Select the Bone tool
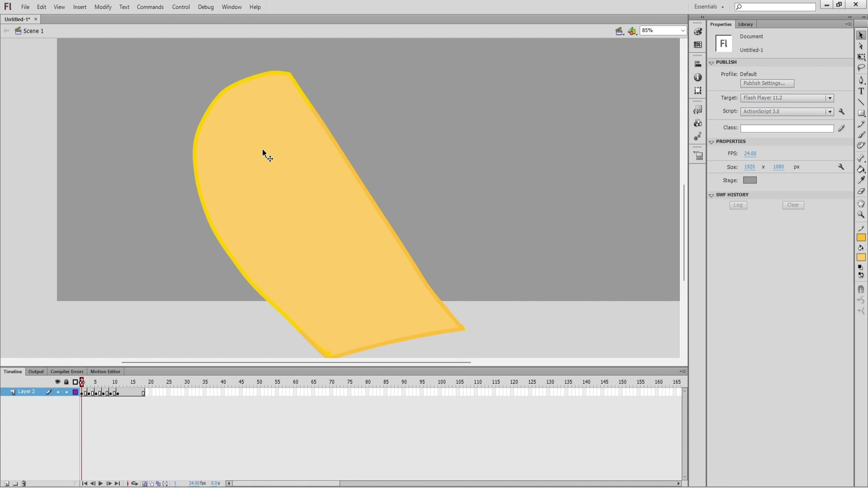Viewport: 868px width, 488px height. point(861,158)
